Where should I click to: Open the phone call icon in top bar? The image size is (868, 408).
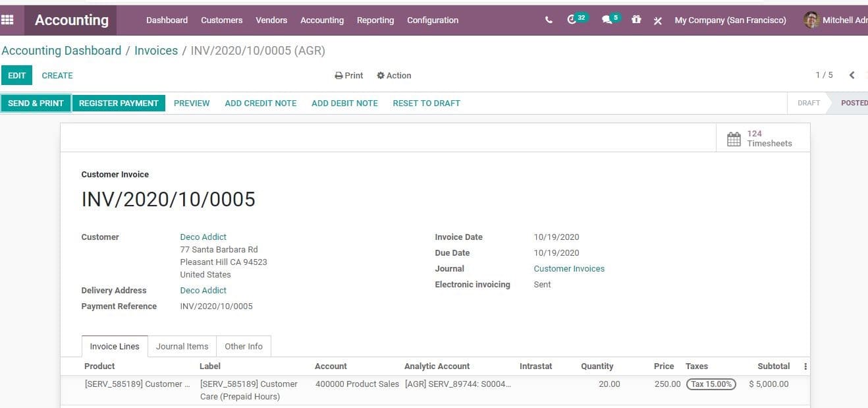pos(548,20)
